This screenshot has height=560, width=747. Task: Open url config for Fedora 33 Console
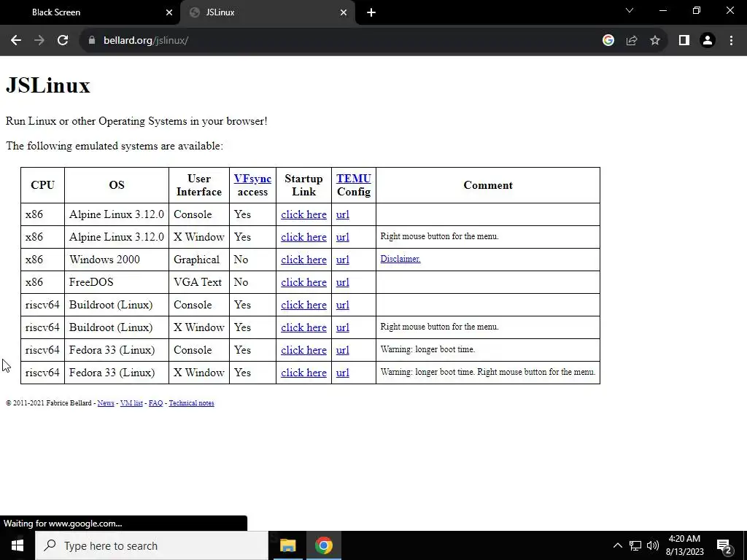(343, 351)
